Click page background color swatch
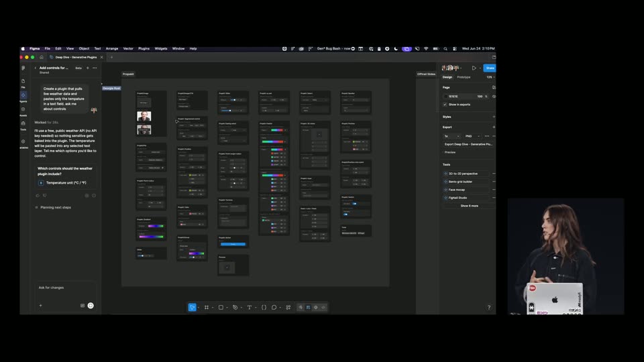 click(x=445, y=97)
